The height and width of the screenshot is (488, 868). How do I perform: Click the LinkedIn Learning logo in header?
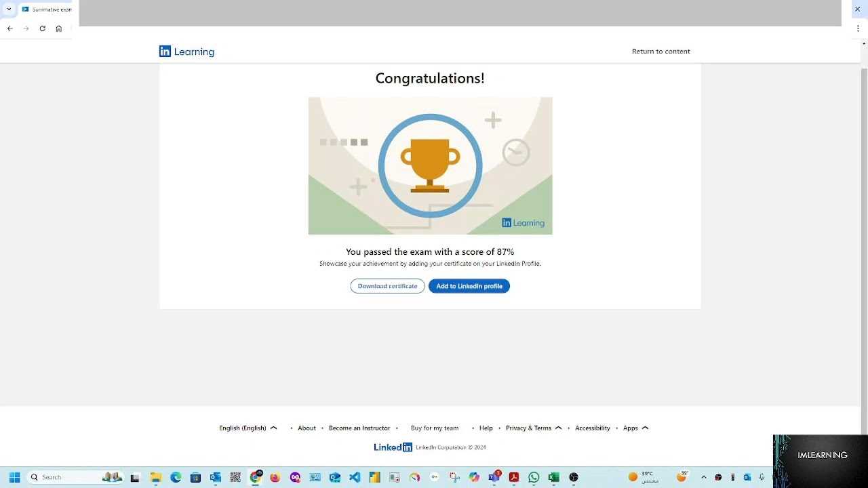(x=186, y=52)
